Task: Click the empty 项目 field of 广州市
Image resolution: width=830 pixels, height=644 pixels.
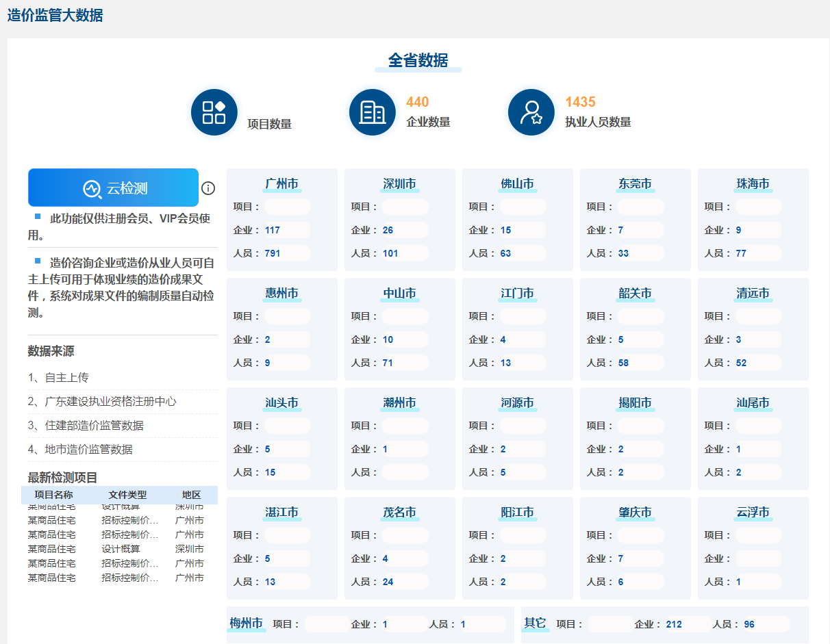Action: click(288, 207)
